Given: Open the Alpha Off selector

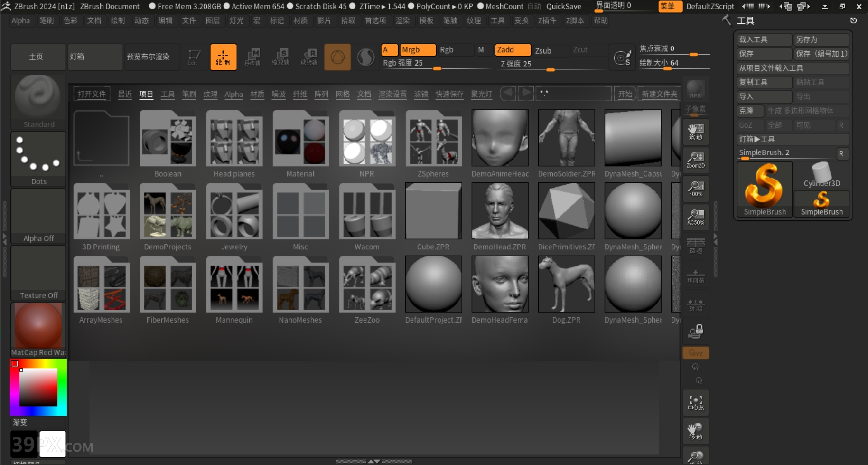Looking at the screenshot, I should pos(38,216).
